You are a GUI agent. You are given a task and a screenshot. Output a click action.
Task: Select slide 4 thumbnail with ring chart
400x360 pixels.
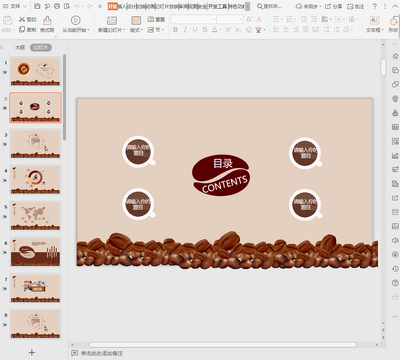coord(35,180)
